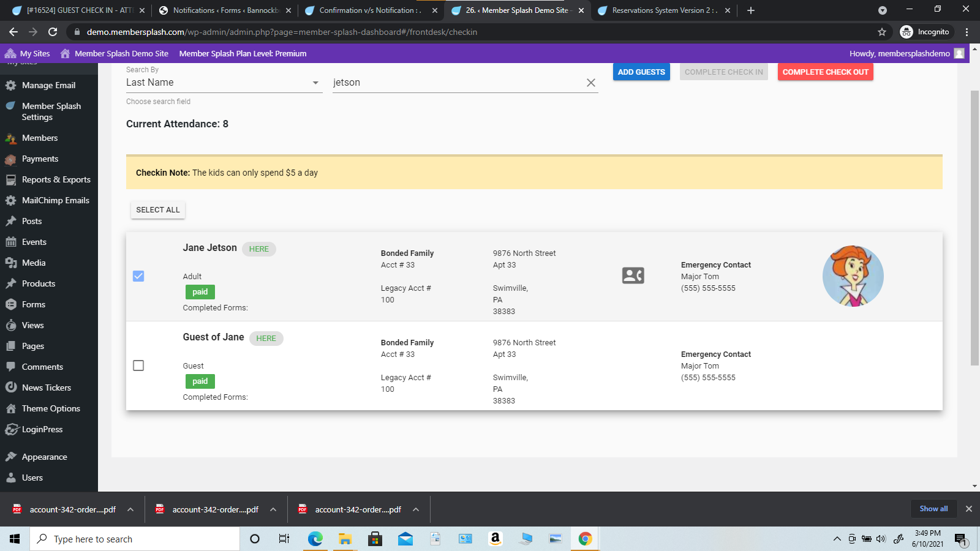The image size is (980, 551).
Task: Click the Media sidebar icon
Action: [x=10, y=263]
